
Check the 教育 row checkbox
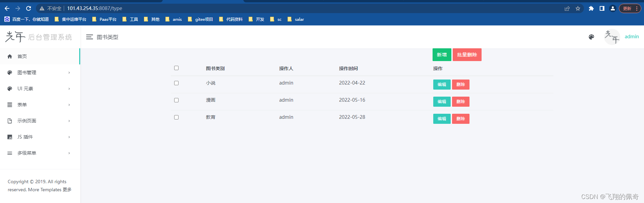pos(176,117)
